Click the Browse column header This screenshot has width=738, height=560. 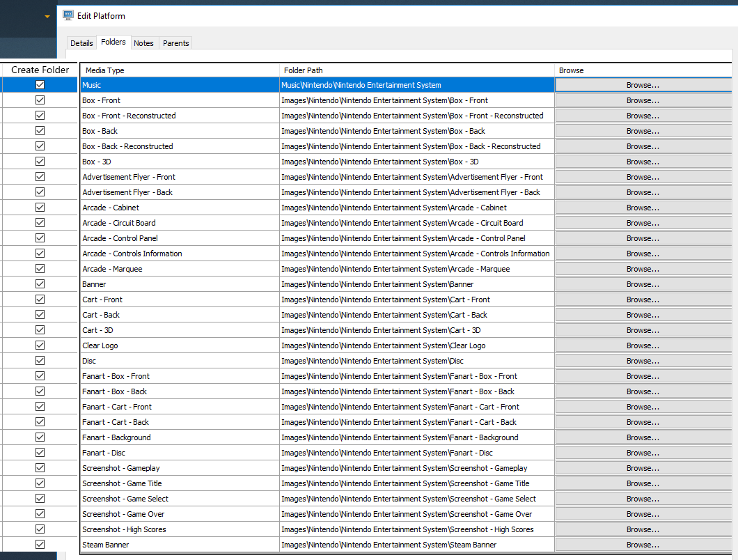click(x=643, y=70)
